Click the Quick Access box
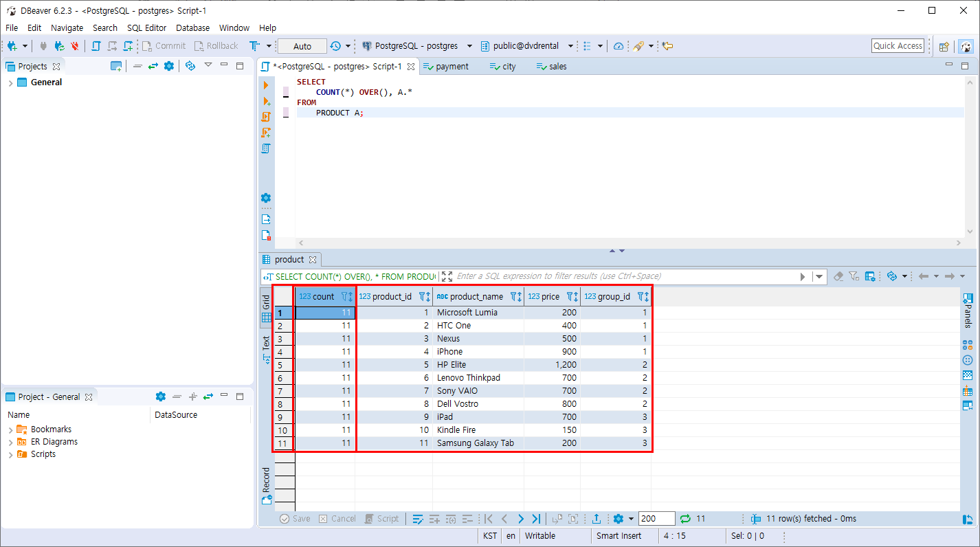The width and height of the screenshot is (980, 547). [x=898, y=46]
